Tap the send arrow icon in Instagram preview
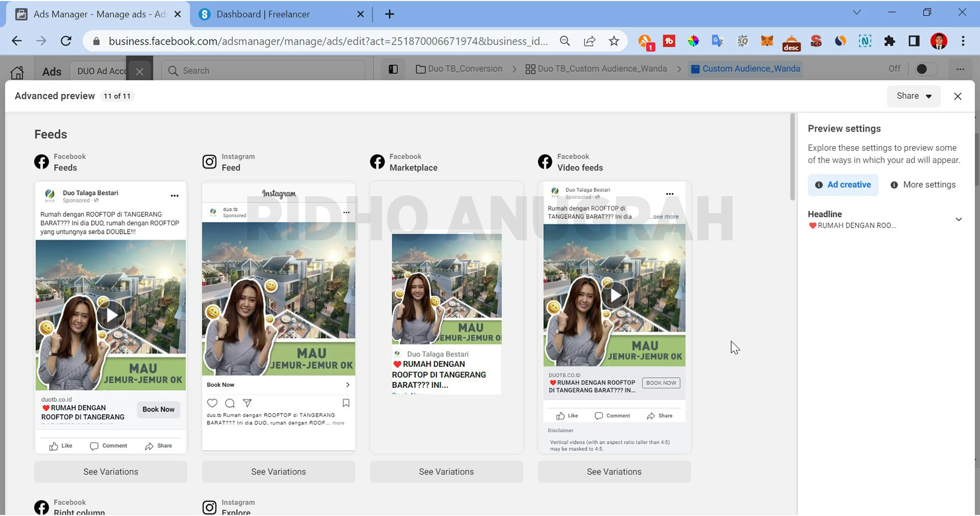This screenshot has width=980, height=516. tap(247, 403)
